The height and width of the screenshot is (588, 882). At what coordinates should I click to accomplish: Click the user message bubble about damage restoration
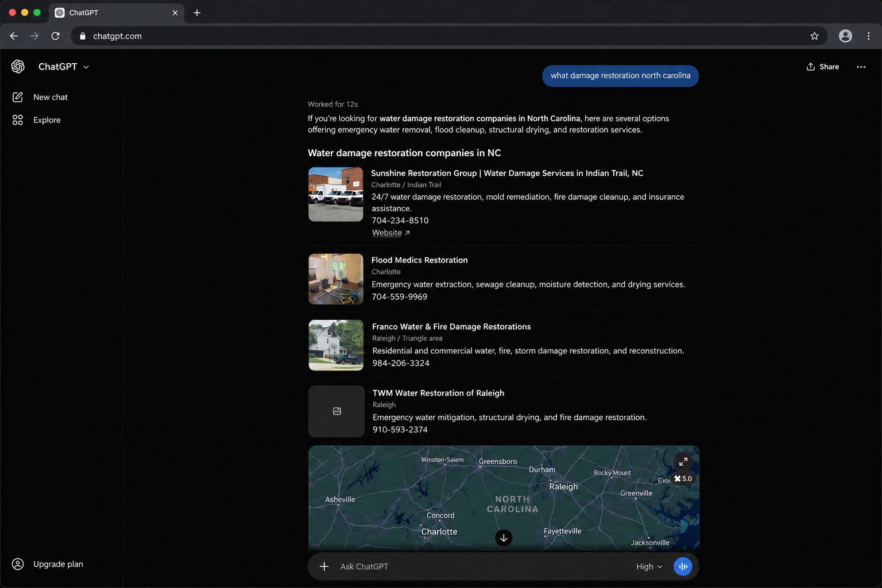pos(620,76)
